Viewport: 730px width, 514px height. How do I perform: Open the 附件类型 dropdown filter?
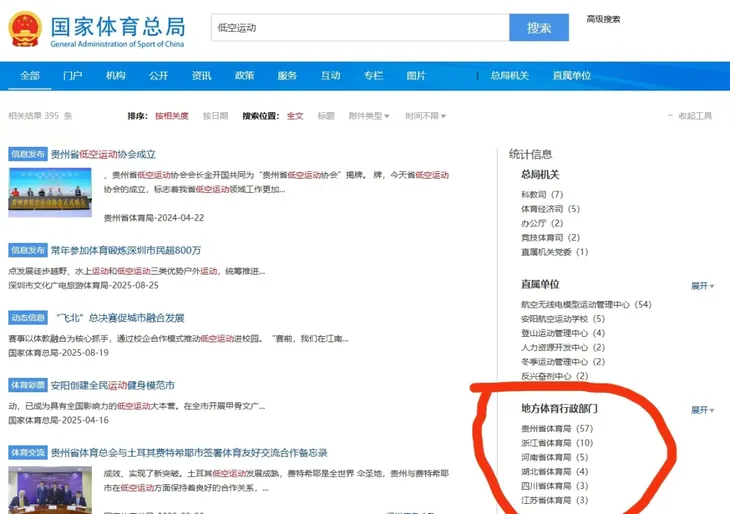(368, 116)
